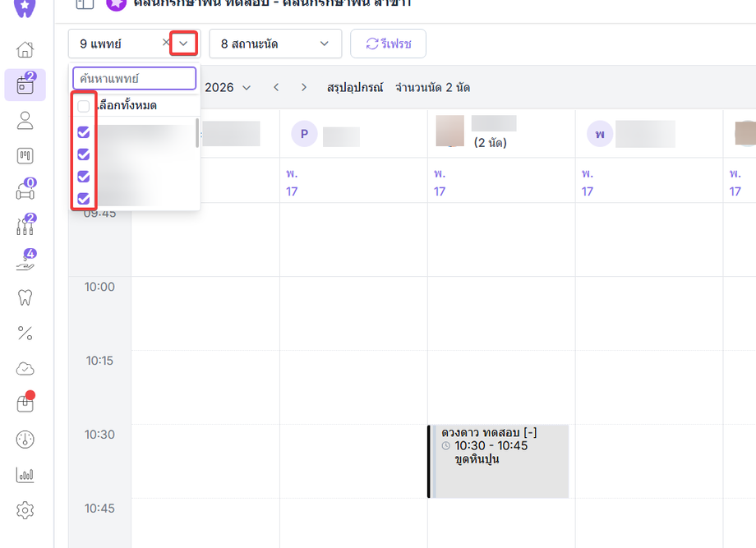Screen dimensions: 756x548
Task: Click จำนวนนัด 2 นัด text
Action: [x=432, y=87]
